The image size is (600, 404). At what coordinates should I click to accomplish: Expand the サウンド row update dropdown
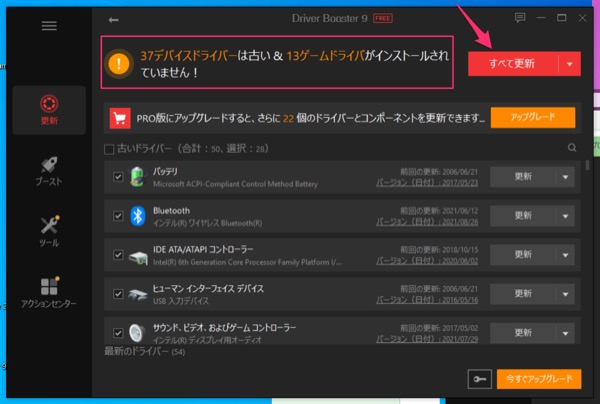[x=565, y=333]
